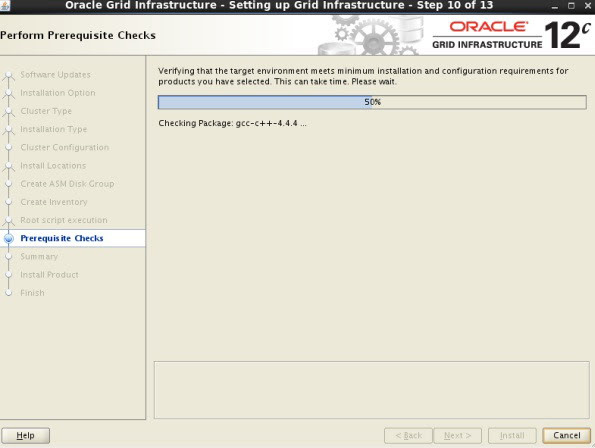Click the empty message details text area
595x448 pixels.
(x=371, y=390)
